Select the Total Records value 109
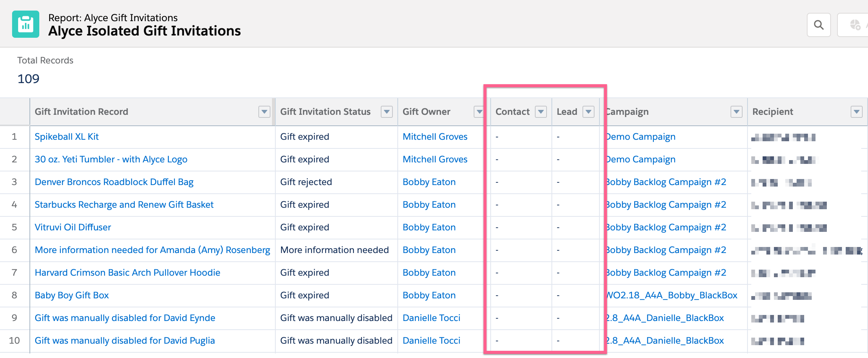 pyautogui.click(x=28, y=79)
